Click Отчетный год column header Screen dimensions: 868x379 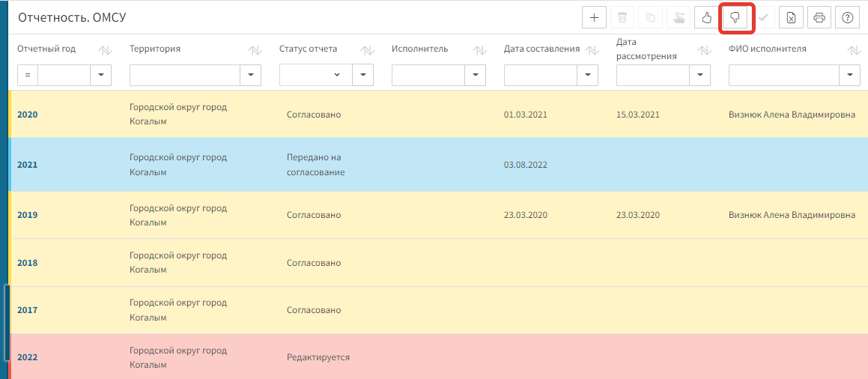click(x=46, y=49)
